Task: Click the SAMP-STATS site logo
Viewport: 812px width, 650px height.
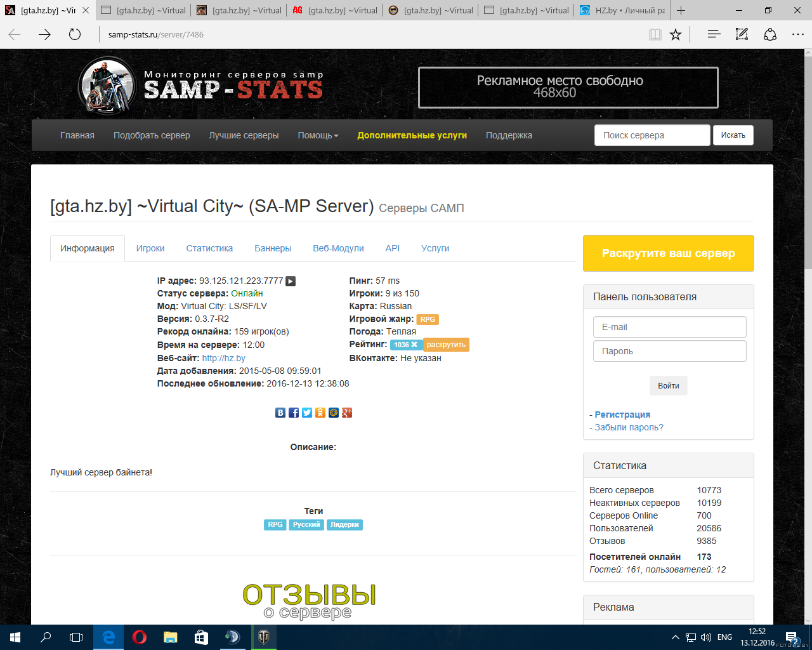Action: pyautogui.click(x=201, y=85)
